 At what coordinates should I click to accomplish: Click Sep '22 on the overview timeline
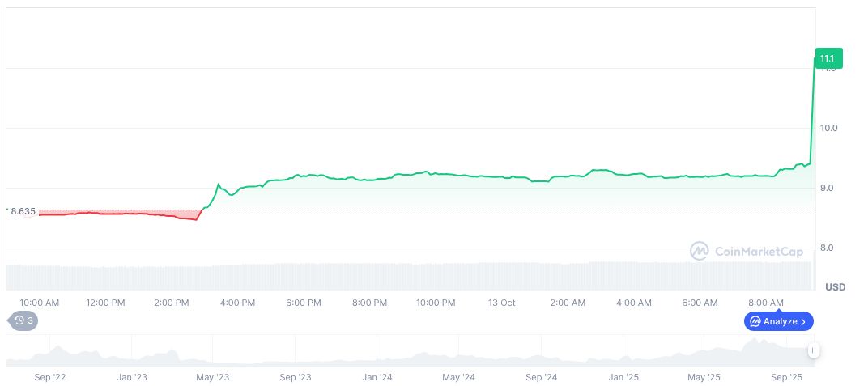49,377
